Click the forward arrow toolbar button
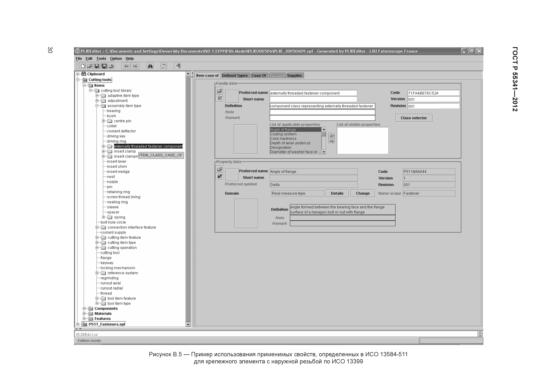The image size is (555, 392). (136, 66)
